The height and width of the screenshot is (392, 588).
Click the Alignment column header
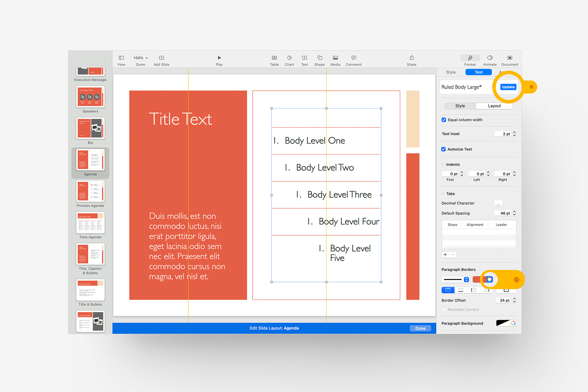[x=475, y=225]
